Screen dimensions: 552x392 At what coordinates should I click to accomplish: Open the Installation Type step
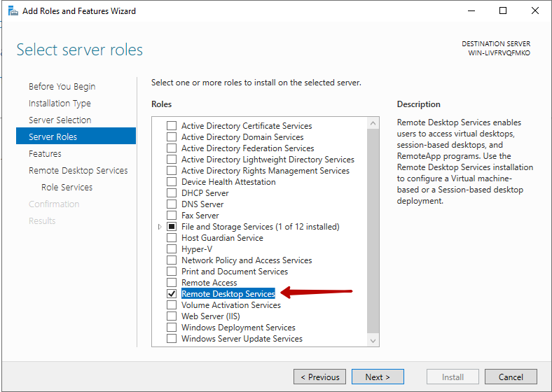[x=60, y=104]
